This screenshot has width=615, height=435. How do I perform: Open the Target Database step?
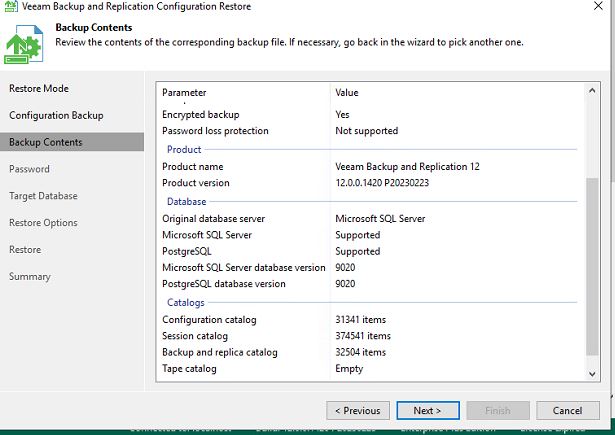tap(43, 196)
